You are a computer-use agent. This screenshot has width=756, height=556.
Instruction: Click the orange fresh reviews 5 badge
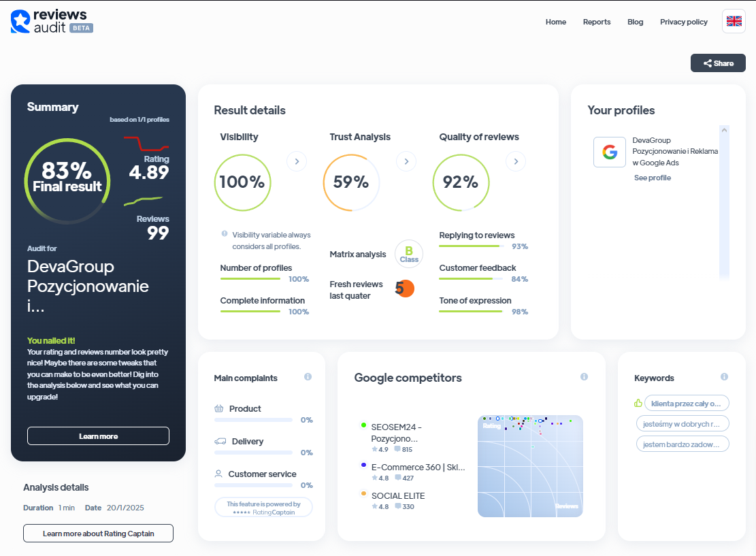click(x=404, y=289)
